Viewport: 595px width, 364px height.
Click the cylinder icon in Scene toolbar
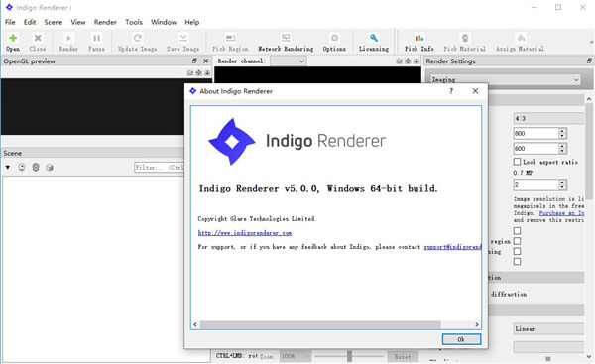[x=36, y=167]
